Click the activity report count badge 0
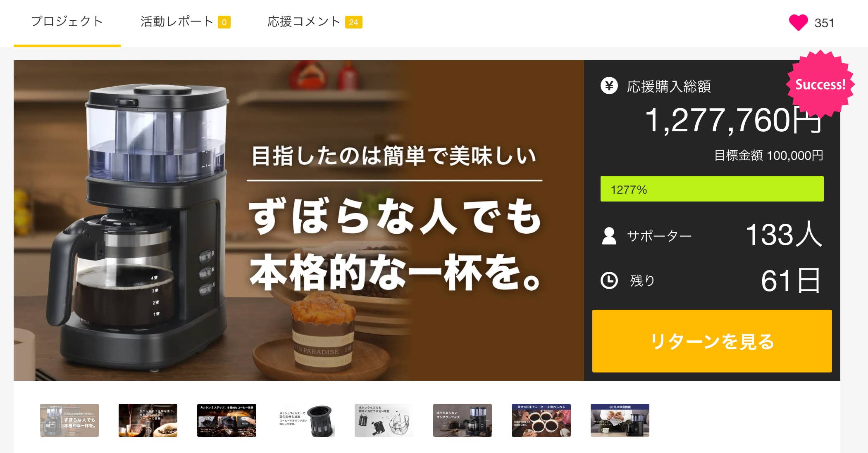This screenshot has height=453, width=868. coord(224,22)
